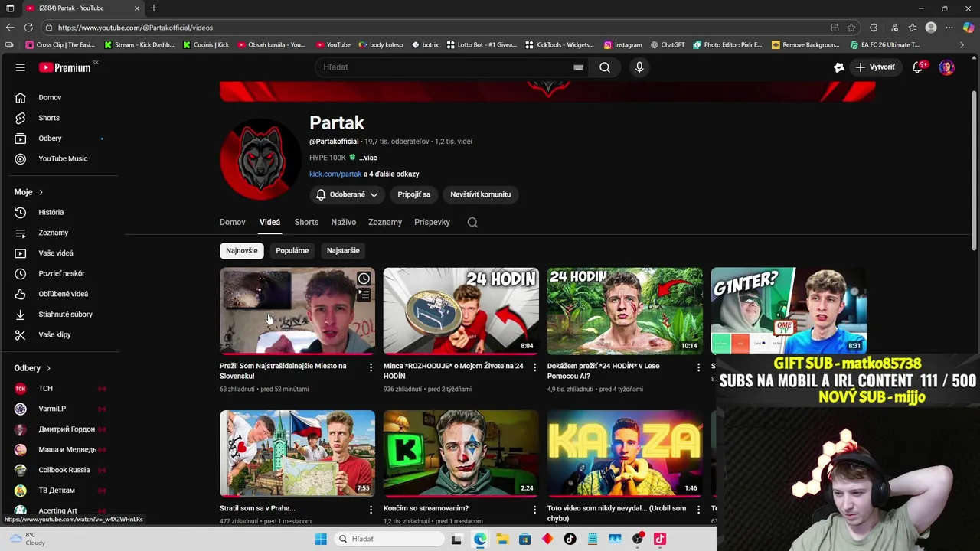This screenshot has height=551, width=980.
Task: Expand Moje section chevron
Action: (x=41, y=192)
